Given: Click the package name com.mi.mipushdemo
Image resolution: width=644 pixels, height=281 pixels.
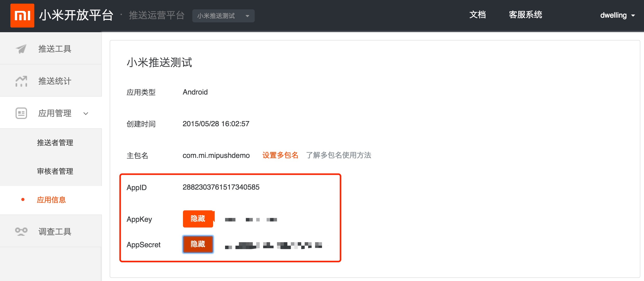Looking at the screenshot, I should pyautogui.click(x=216, y=155).
